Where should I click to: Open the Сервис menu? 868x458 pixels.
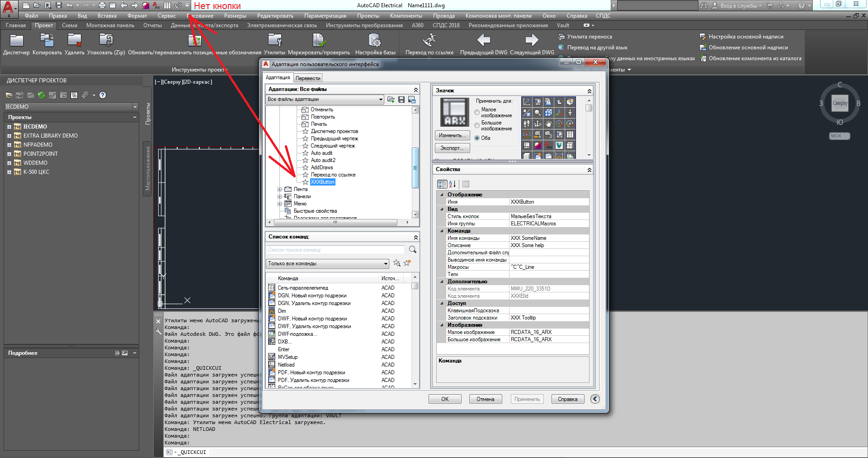[167, 16]
